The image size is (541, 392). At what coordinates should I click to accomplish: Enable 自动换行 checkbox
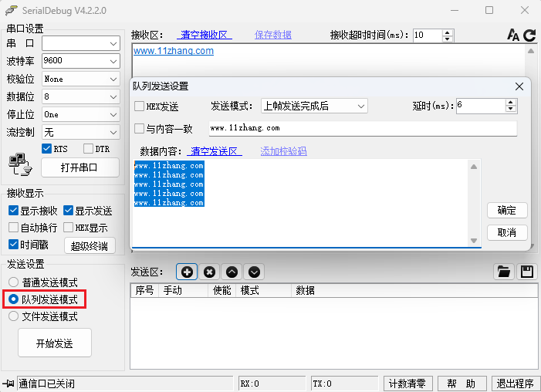(x=13, y=228)
